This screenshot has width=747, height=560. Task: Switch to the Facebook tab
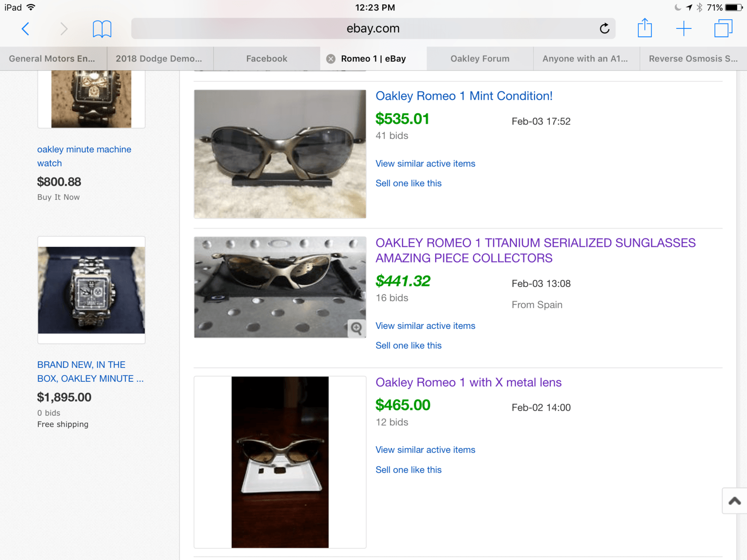pyautogui.click(x=267, y=59)
